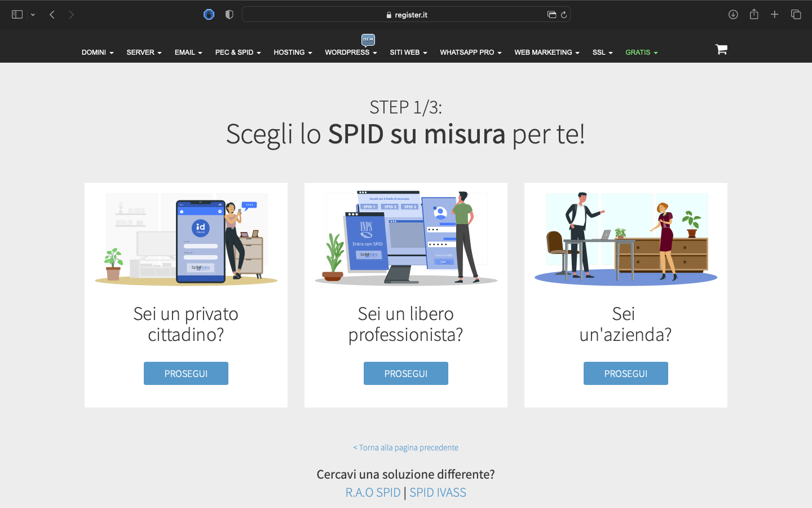This screenshot has height=508, width=812.
Task: Click the address bar showing register.it
Action: tap(406, 14)
